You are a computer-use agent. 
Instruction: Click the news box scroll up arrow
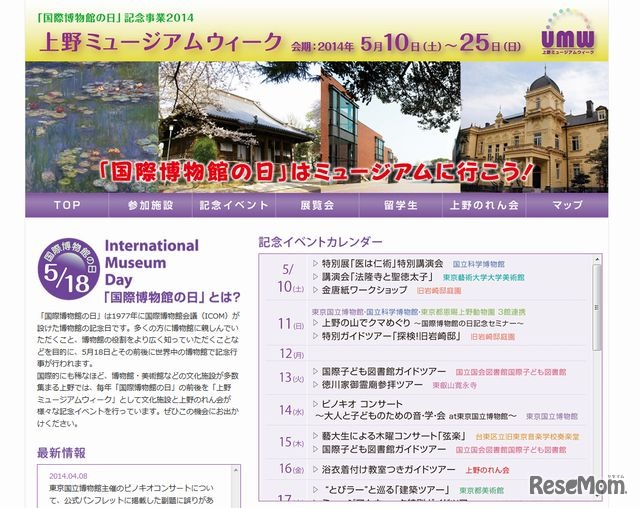pyautogui.click(x=236, y=470)
